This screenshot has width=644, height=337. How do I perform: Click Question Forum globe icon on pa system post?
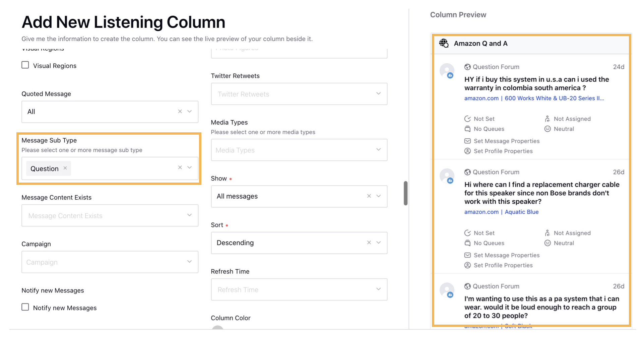467,286
